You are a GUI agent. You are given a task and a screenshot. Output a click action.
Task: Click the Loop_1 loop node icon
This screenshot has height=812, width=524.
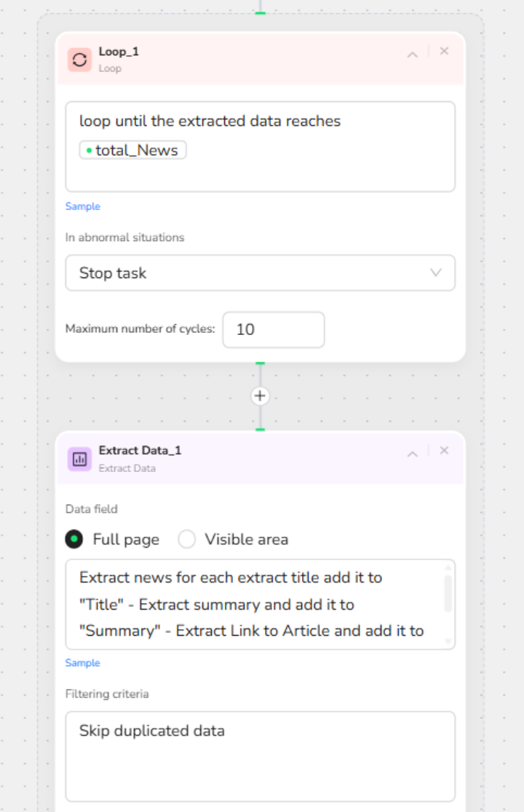pos(79,60)
